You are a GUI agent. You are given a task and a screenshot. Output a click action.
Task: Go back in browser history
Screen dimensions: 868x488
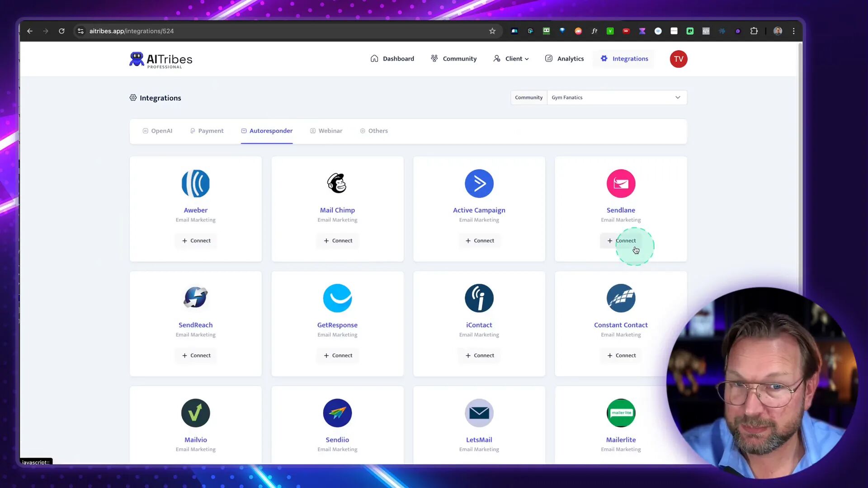(x=30, y=31)
